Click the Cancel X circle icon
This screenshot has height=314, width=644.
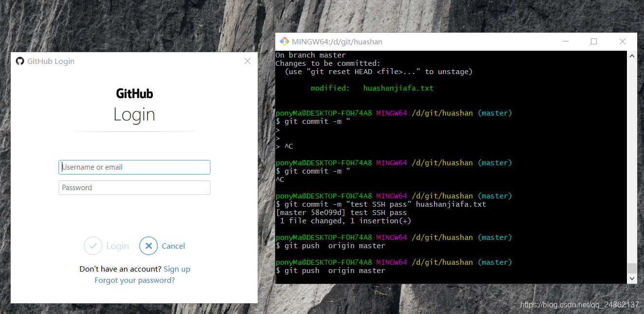[x=149, y=246]
